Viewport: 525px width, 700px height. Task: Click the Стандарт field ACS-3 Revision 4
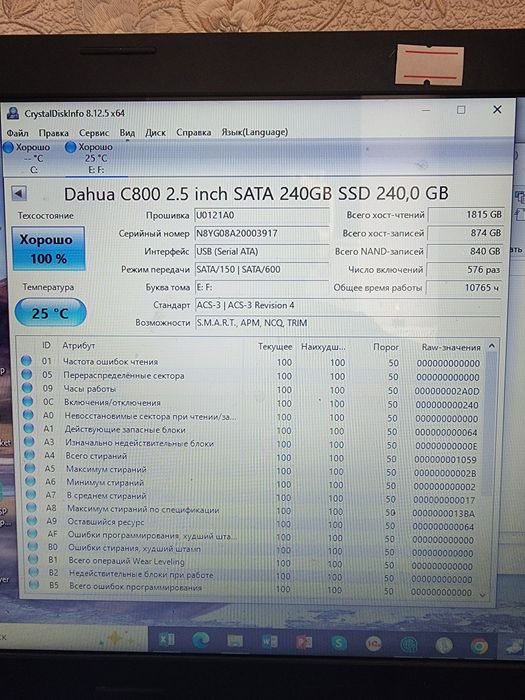pyautogui.click(x=348, y=305)
